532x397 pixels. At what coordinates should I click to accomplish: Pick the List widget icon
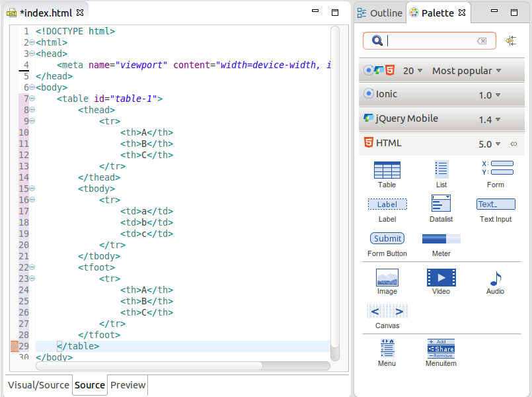[441, 169]
